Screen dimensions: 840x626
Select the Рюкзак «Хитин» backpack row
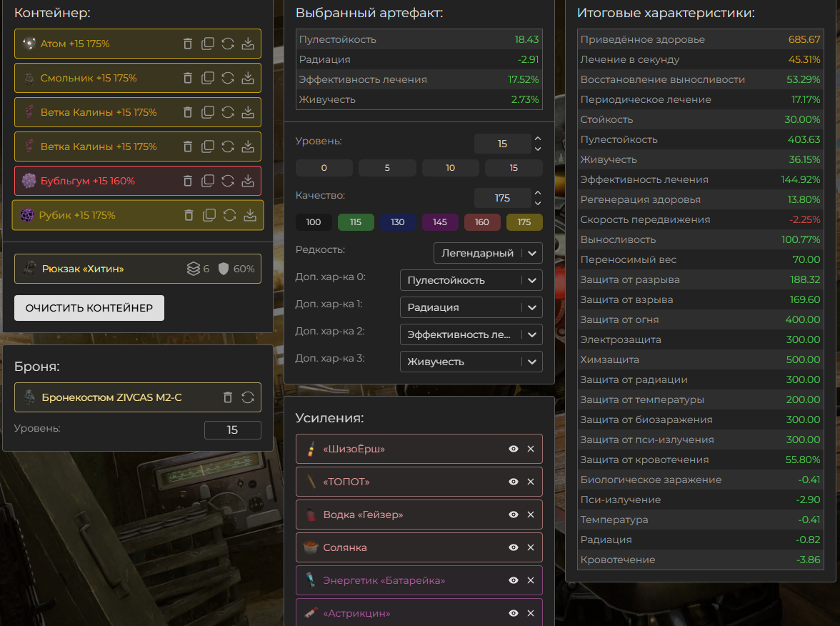coord(138,269)
